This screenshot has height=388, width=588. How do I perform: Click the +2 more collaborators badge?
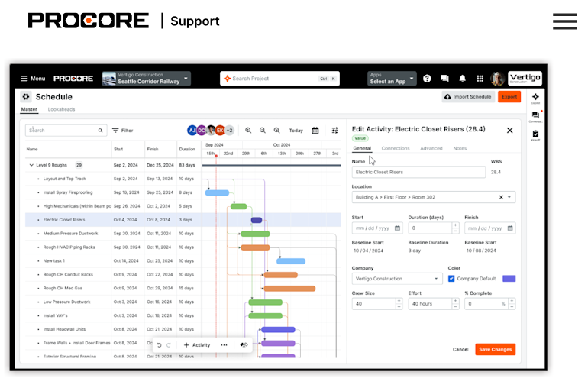(x=230, y=130)
